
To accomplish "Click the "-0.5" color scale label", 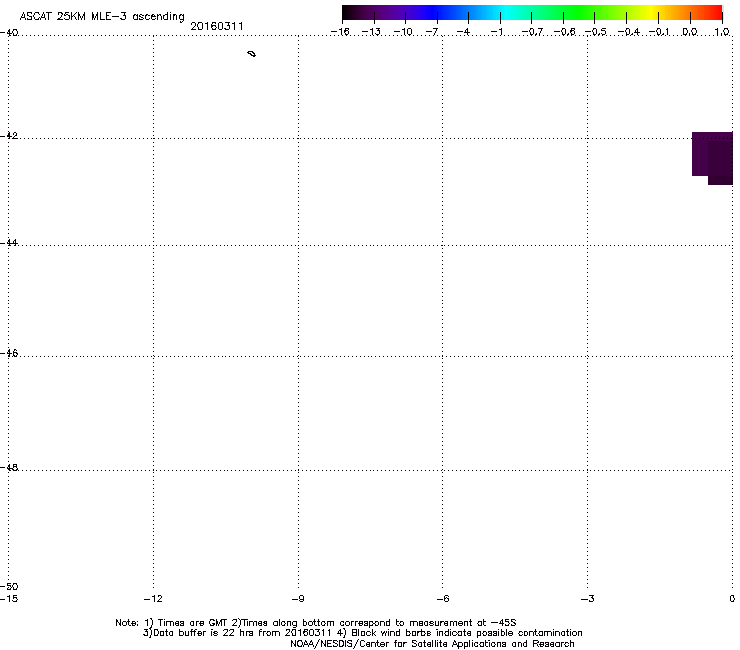I will coord(596,32).
